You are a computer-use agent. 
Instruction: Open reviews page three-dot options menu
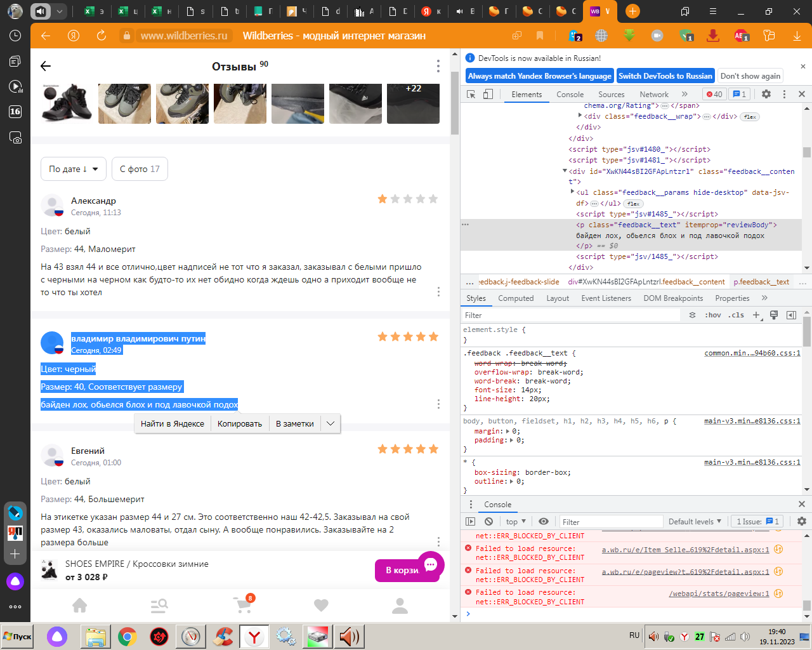(438, 66)
